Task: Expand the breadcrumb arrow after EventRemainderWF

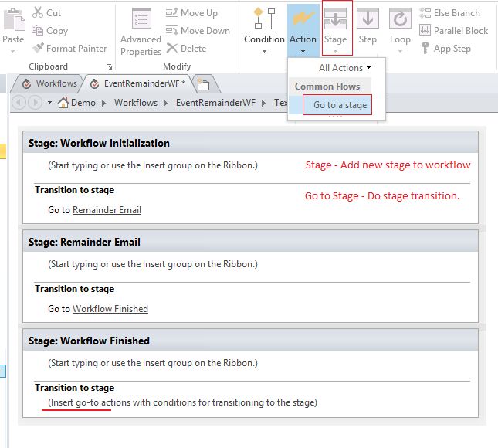Action: click(263, 103)
